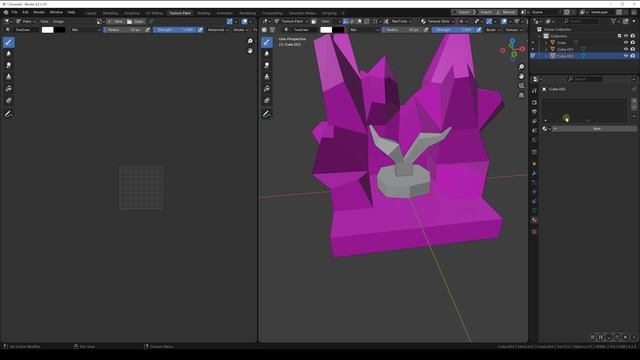
Task: Toggle strength pressure sensitivity in the 3D viewport
Action: click(478, 30)
